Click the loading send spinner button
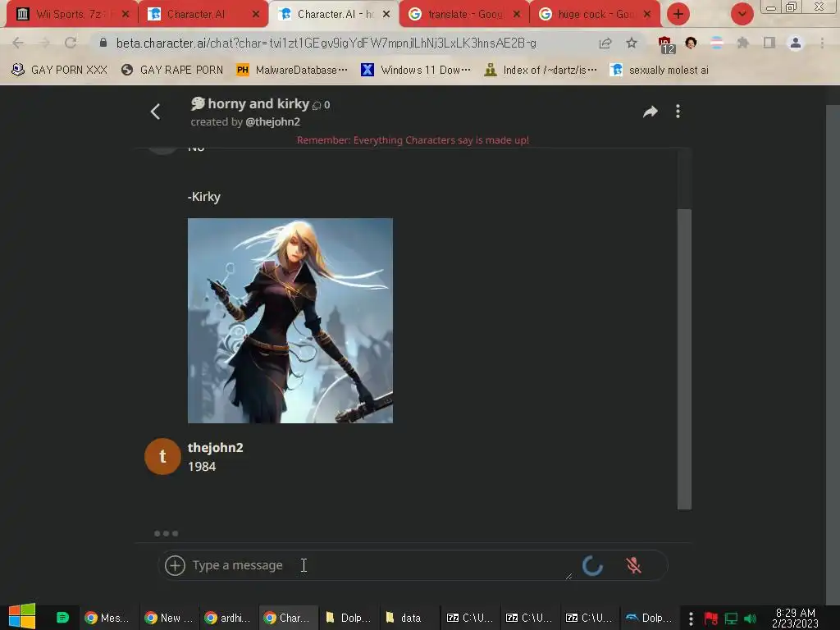The height and width of the screenshot is (630, 840). (x=592, y=565)
